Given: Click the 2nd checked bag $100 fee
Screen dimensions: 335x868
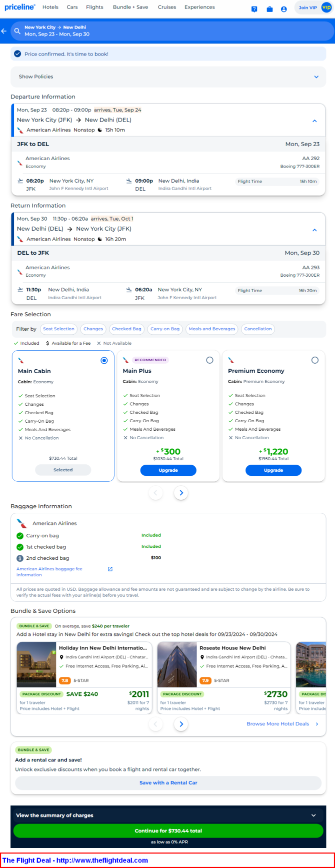Looking at the screenshot, I should click(x=156, y=558).
